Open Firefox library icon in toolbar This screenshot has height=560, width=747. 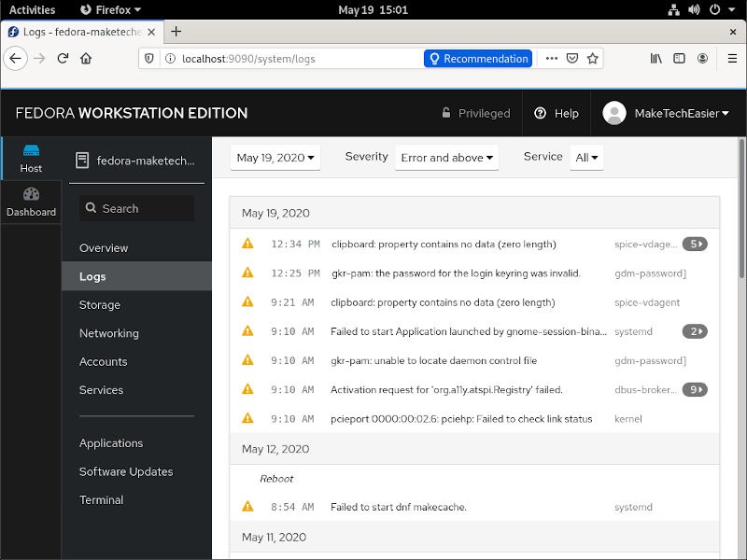656,58
